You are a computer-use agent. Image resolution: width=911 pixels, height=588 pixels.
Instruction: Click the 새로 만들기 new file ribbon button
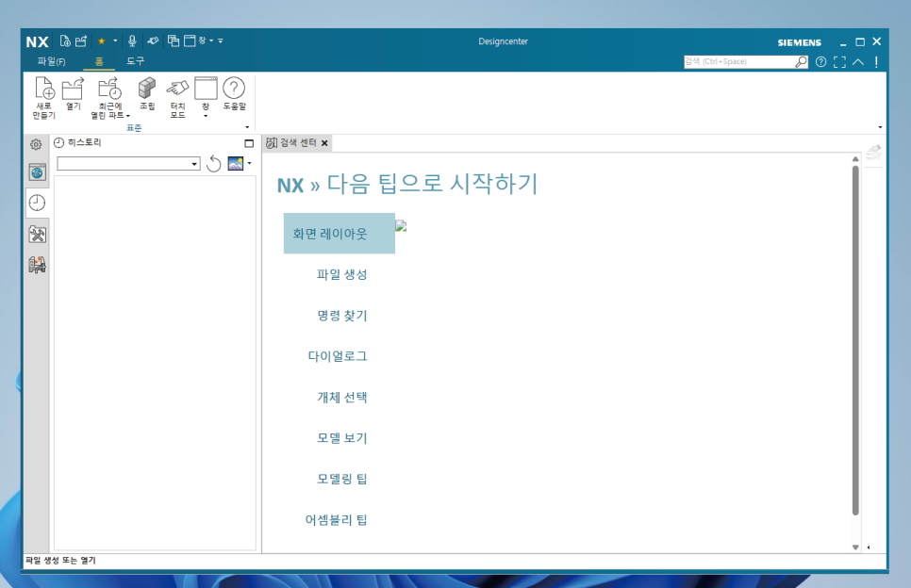pyautogui.click(x=44, y=97)
